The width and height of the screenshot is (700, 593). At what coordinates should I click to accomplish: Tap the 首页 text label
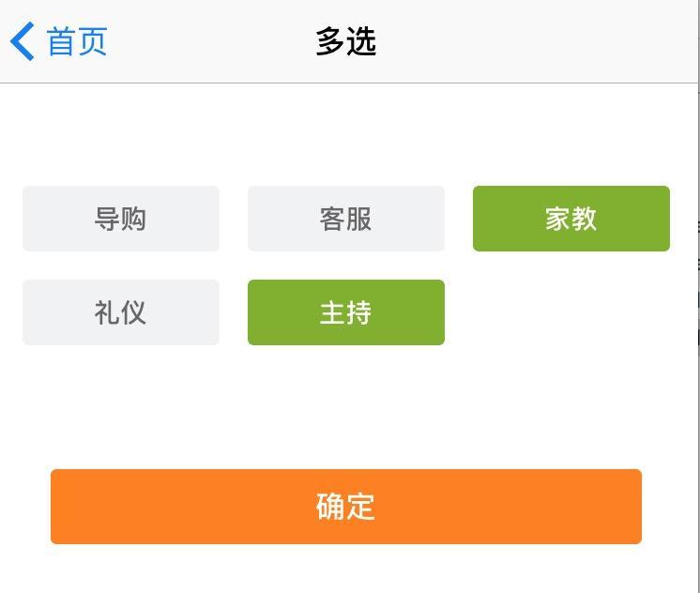coord(78,42)
